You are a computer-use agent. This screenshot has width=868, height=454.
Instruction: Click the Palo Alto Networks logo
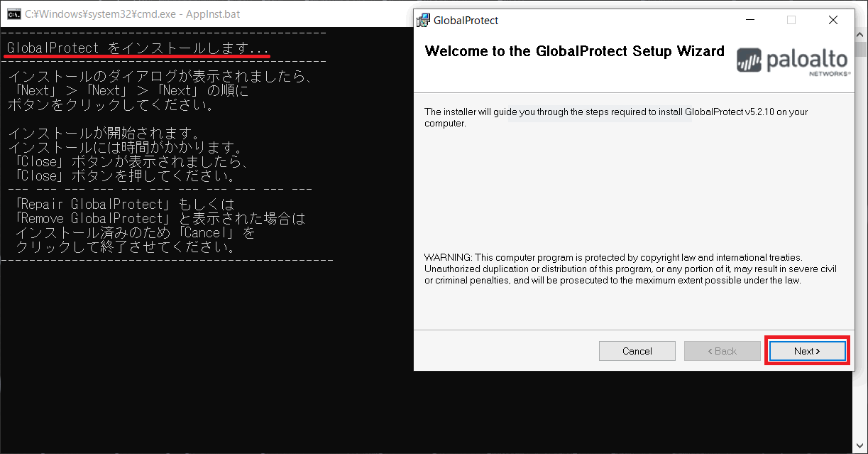(x=793, y=61)
